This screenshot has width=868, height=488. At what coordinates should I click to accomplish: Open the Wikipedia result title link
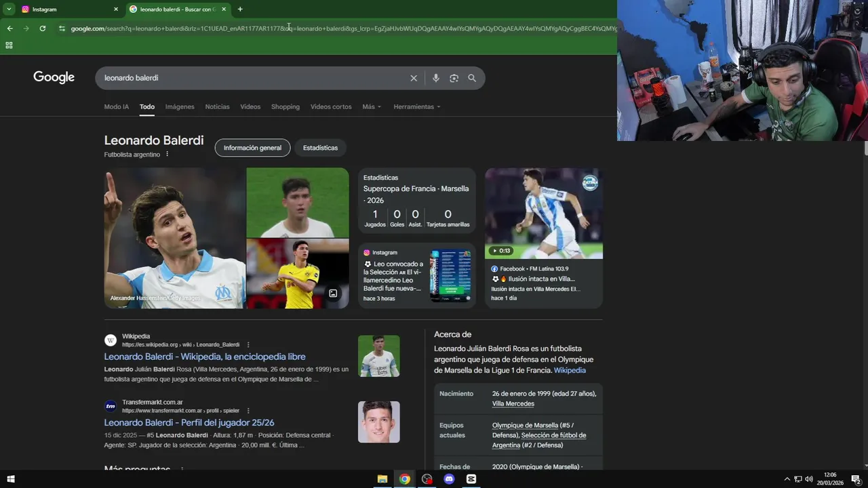point(205,357)
